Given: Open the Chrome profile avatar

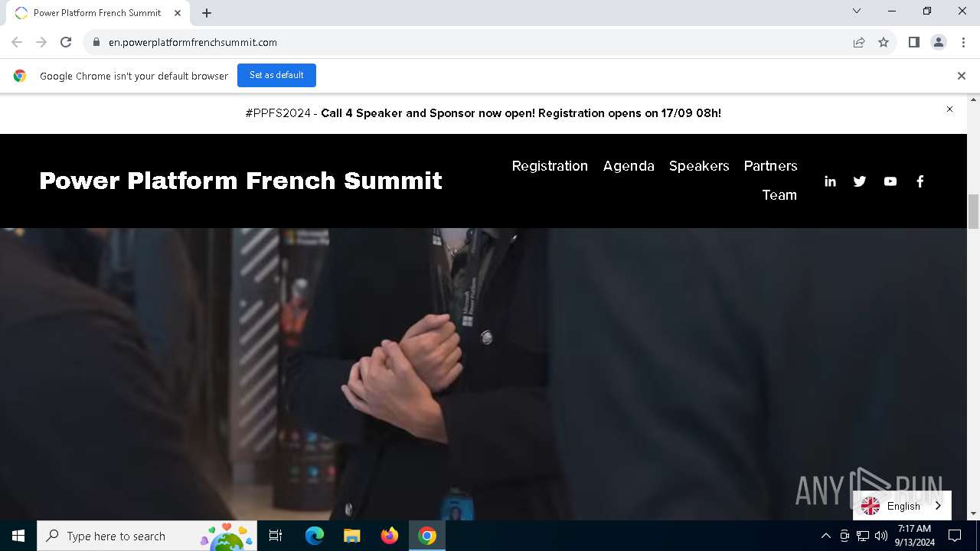Looking at the screenshot, I should click(939, 42).
